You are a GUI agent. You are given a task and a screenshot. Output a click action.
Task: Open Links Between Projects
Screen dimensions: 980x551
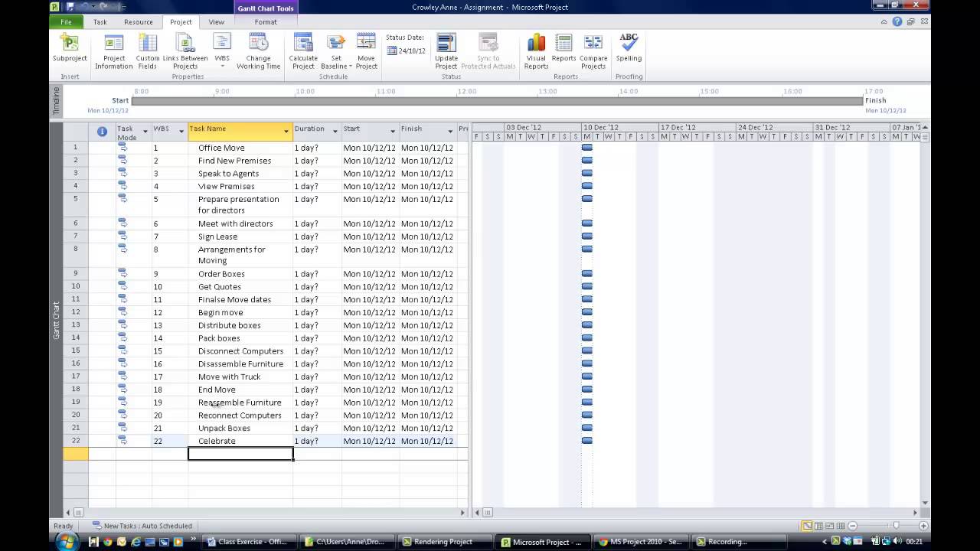(185, 51)
